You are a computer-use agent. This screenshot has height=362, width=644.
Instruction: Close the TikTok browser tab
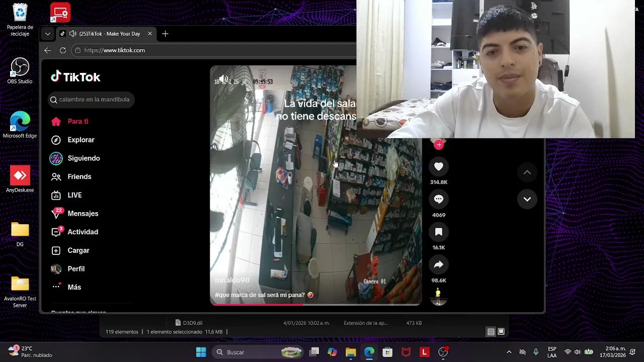(149, 34)
